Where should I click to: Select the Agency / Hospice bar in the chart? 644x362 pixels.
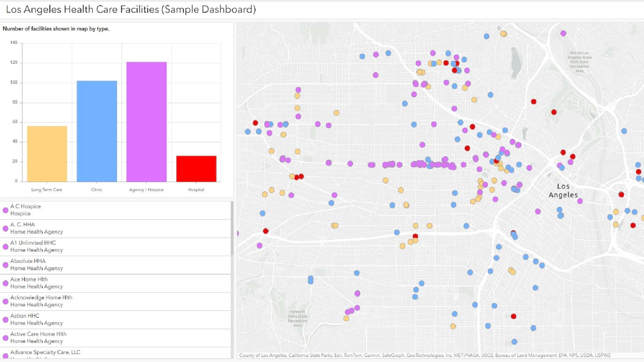tap(146, 121)
